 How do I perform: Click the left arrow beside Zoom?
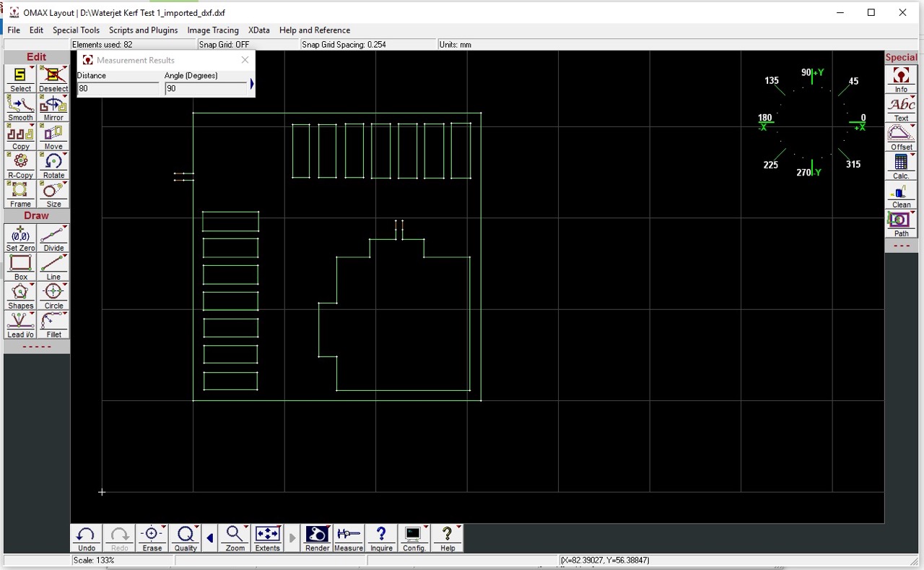[210, 537]
